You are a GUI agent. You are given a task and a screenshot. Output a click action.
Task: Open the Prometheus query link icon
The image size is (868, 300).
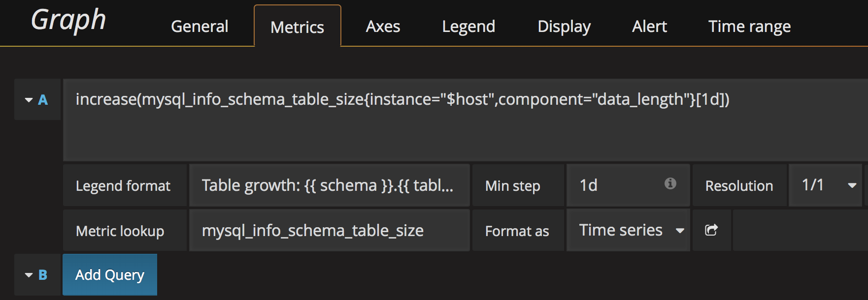coord(711,230)
